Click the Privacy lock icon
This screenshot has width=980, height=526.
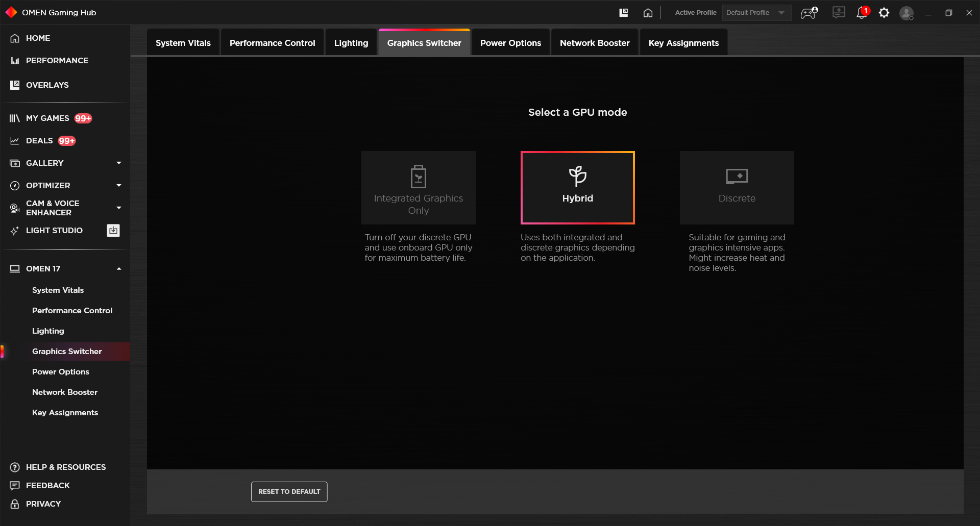pyautogui.click(x=15, y=504)
